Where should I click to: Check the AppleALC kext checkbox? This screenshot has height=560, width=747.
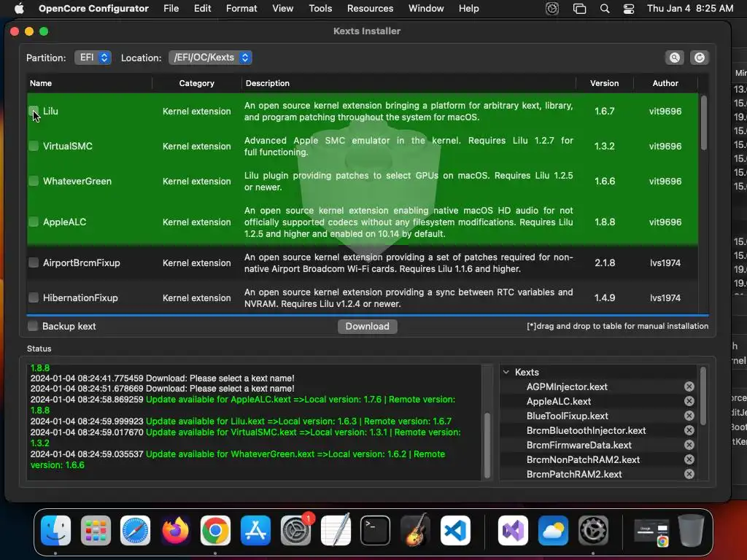tap(34, 222)
